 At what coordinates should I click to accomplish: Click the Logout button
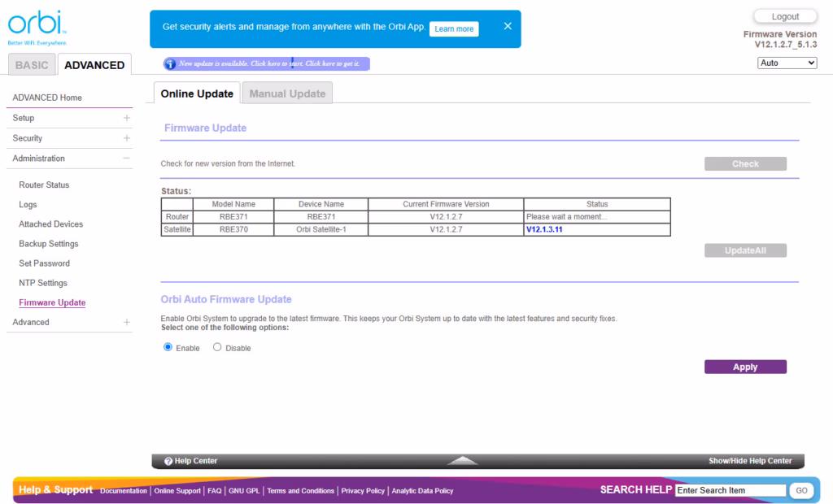(x=784, y=15)
